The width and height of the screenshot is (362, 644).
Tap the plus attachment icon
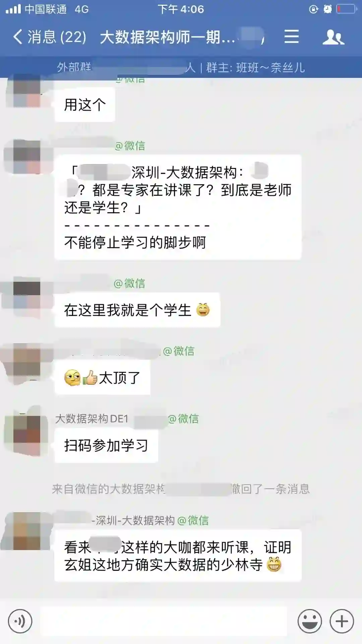342,621
